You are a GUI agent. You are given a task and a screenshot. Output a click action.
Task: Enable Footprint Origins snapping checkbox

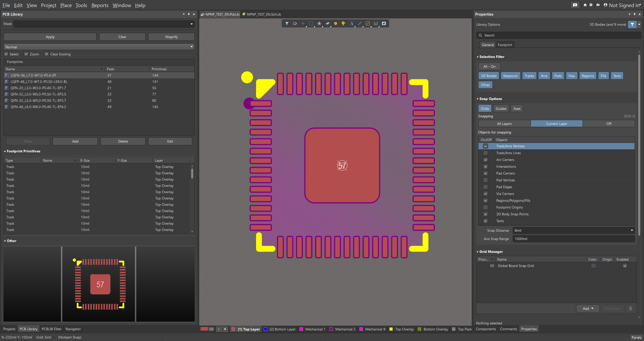(x=486, y=207)
